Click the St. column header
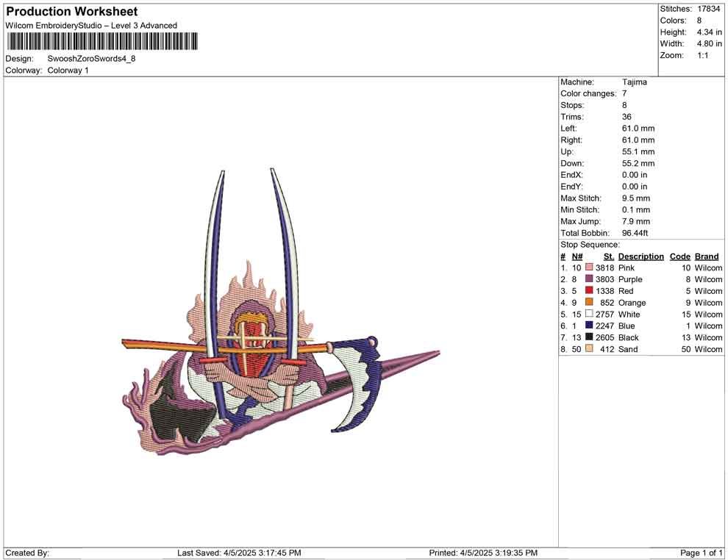 [x=608, y=256]
